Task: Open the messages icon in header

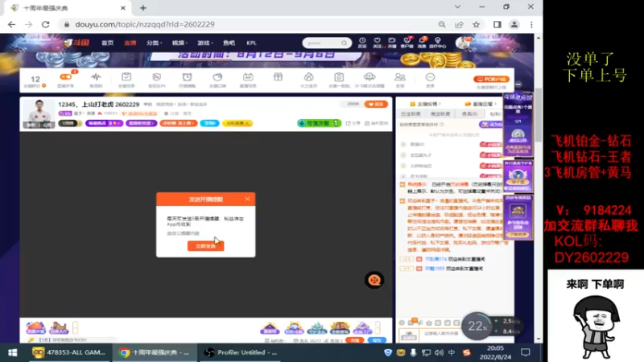Action: [422, 43]
